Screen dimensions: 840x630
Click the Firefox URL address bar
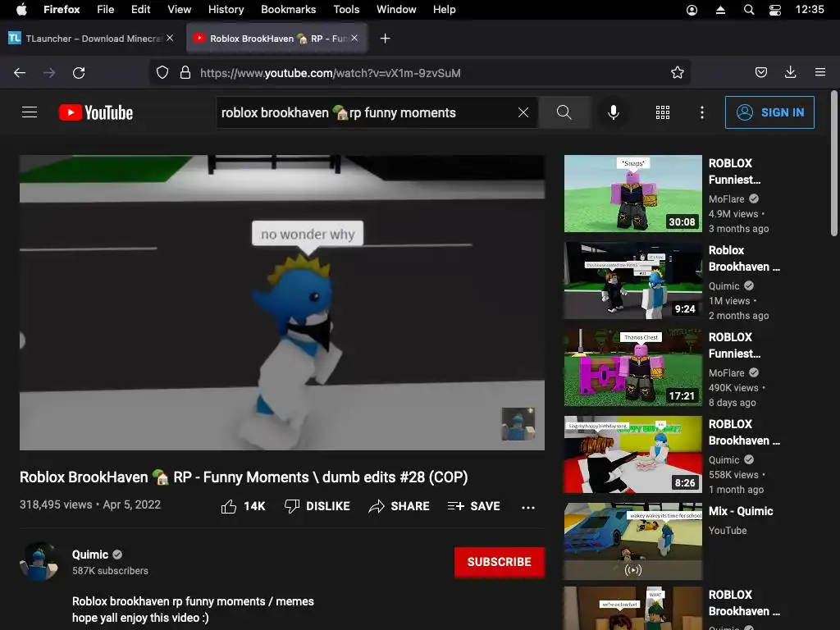pyautogui.click(x=419, y=73)
